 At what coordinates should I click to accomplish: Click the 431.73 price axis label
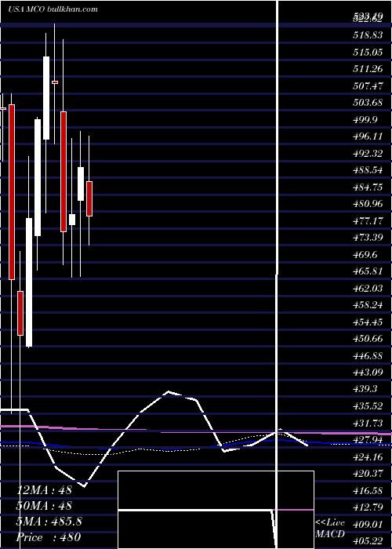[x=368, y=424]
